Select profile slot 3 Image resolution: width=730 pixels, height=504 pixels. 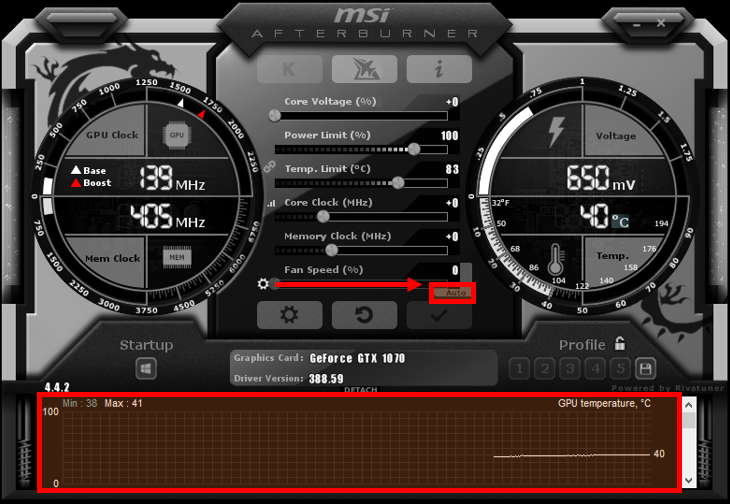tap(570, 368)
